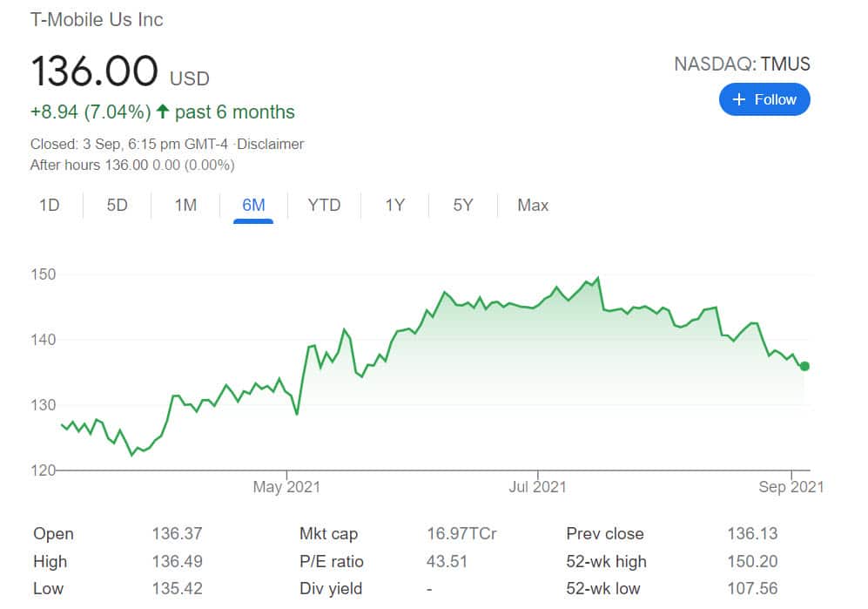The image size is (868, 609).
Task: Click the blue Follow button
Action: (764, 99)
